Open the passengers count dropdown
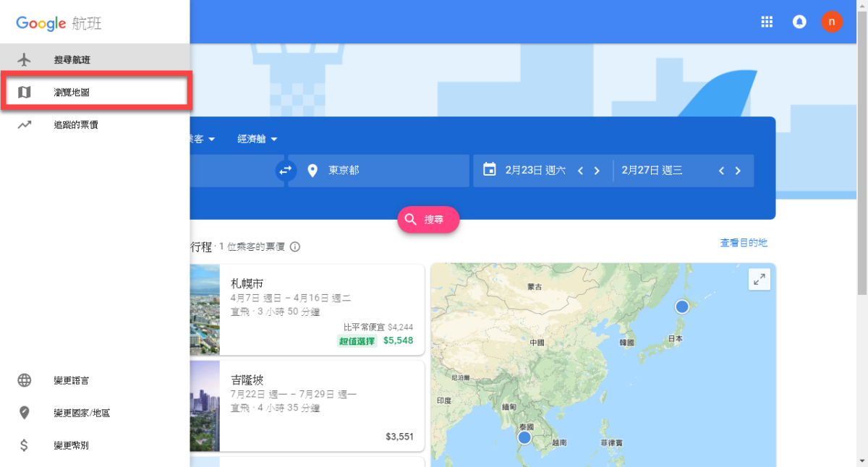Image resolution: width=868 pixels, height=467 pixels. pyautogui.click(x=203, y=139)
